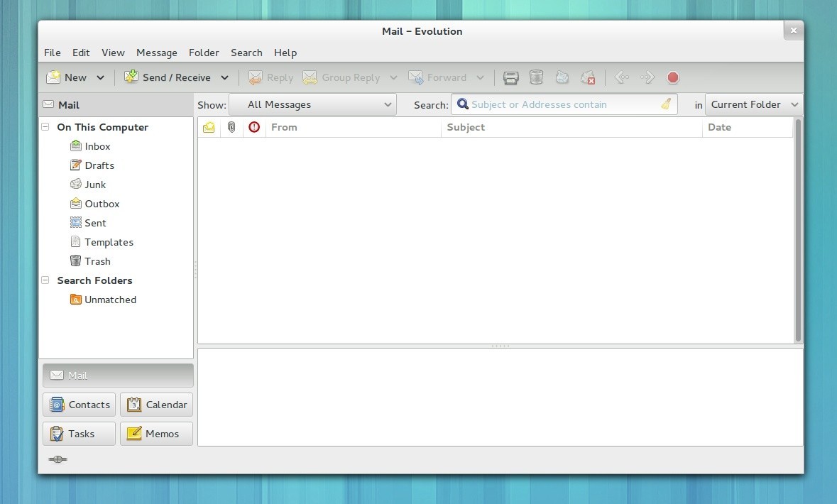Viewport: 837px width, 504px height.
Task: Sort by the message status column icon
Action: point(209,128)
